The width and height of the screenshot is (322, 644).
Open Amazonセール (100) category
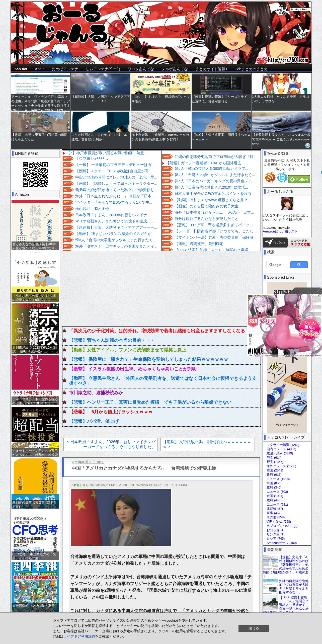tap(282, 543)
